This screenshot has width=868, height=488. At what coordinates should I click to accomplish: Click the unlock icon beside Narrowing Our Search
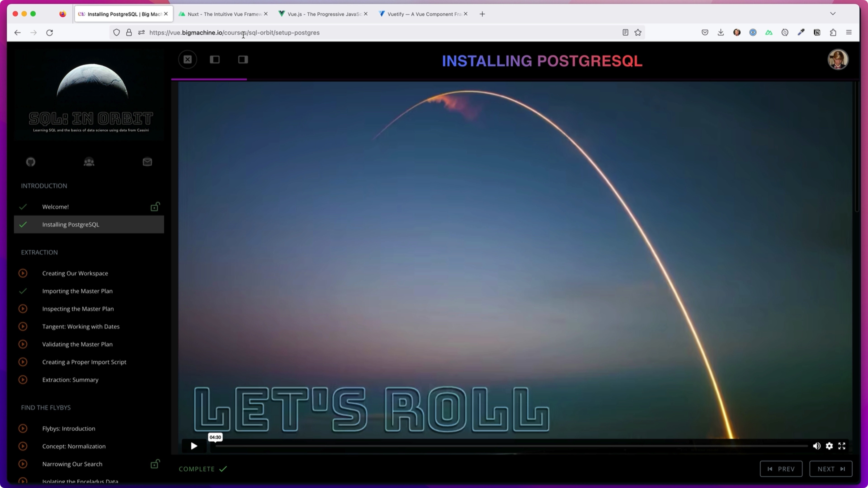pyautogui.click(x=155, y=464)
